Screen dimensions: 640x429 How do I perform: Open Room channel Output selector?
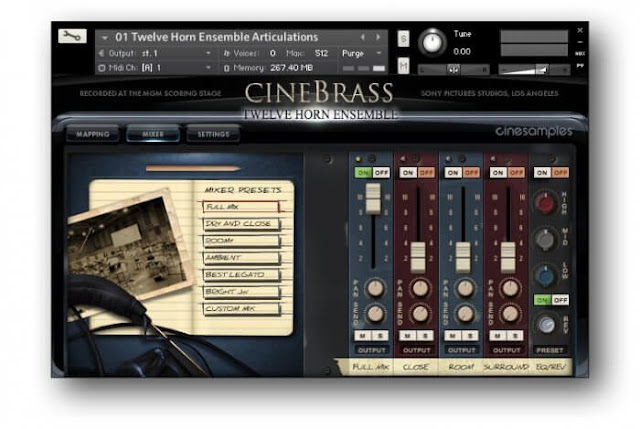(461, 350)
